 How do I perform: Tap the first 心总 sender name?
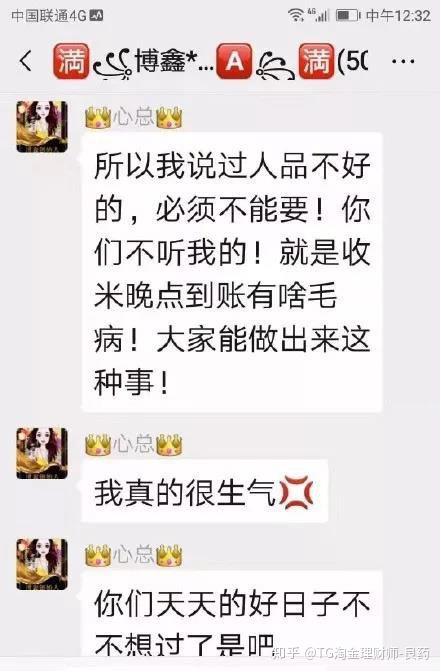click(x=134, y=116)
